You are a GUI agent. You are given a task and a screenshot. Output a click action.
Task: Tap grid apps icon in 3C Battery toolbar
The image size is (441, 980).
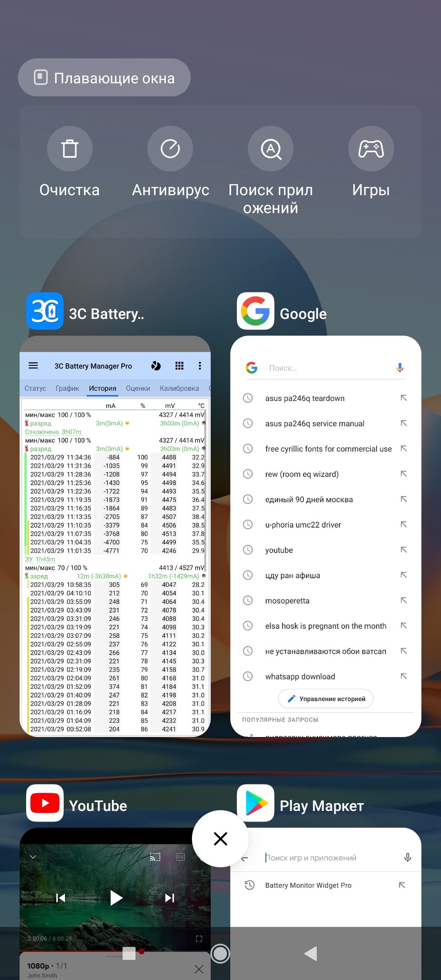[x=179, y=365]
